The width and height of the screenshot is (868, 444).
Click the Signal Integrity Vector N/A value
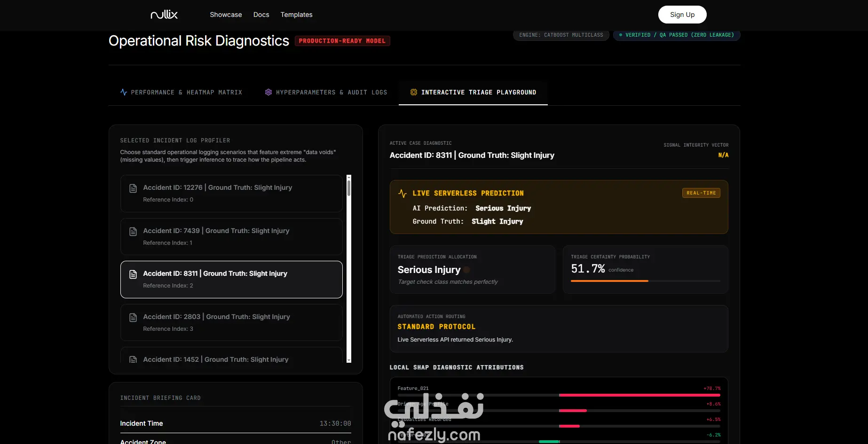(723, 155)
